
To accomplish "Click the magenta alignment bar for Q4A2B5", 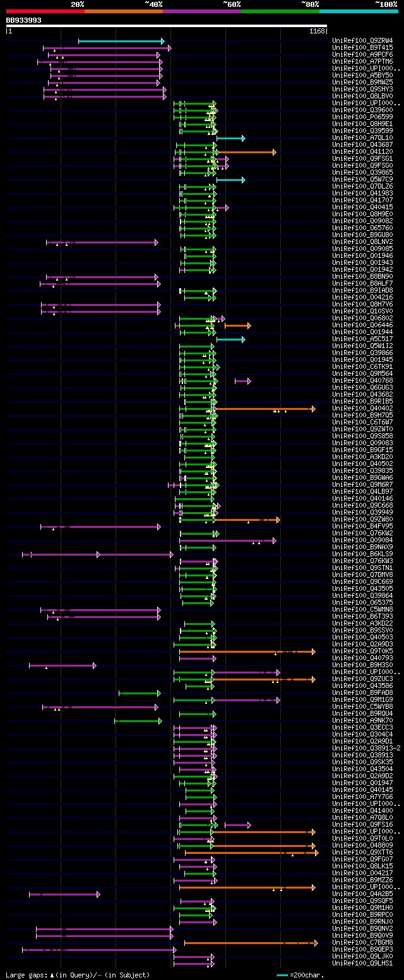I will (64, 894).
